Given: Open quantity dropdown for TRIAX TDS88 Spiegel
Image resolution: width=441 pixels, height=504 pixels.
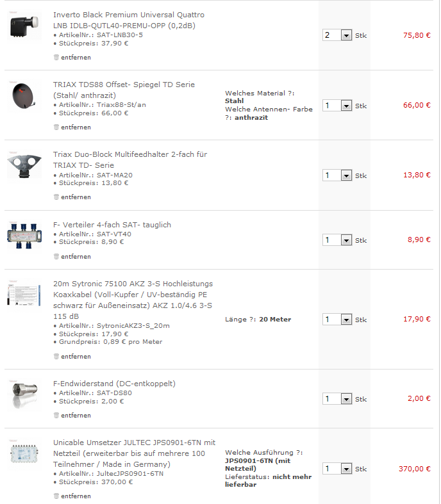Looking at the screenshot, I should click(346, 106).
